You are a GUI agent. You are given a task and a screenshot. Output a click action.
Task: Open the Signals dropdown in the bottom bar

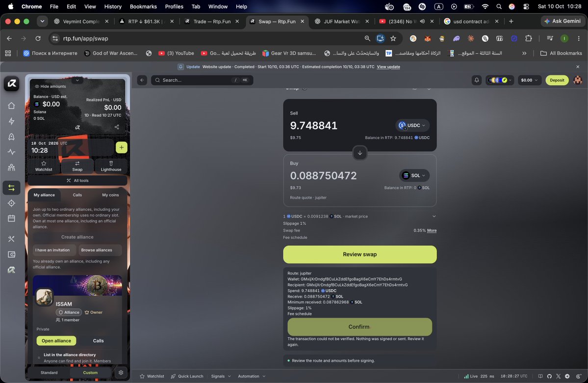(x=221, y=376)
